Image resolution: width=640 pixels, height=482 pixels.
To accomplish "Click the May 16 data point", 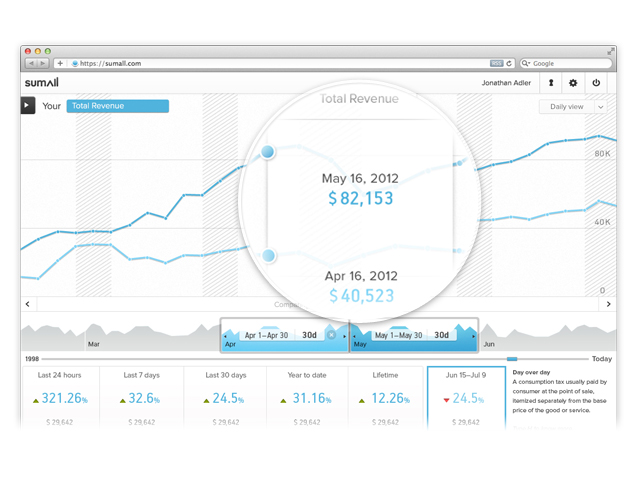I will pyautogui.click(x=268, y=151).
